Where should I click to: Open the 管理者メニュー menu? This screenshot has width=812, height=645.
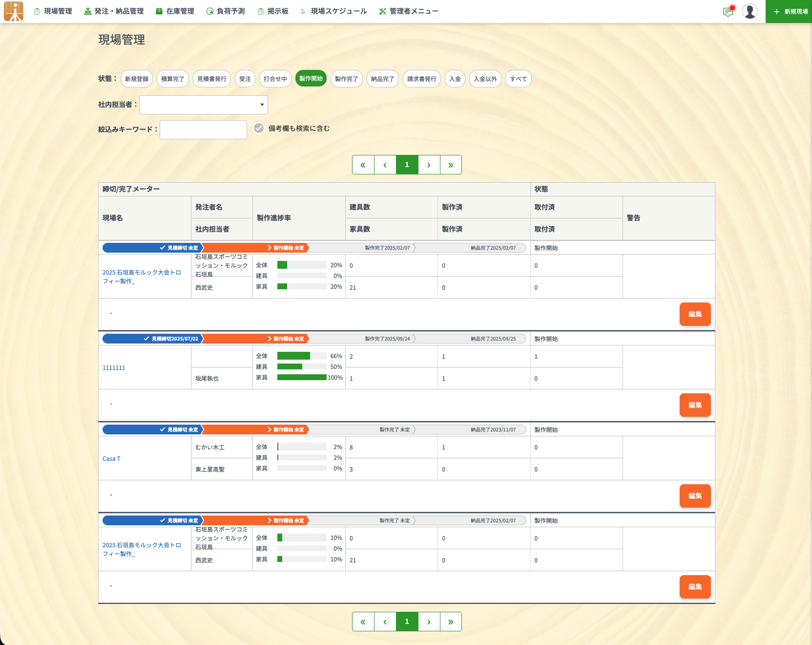coord(409,11)
